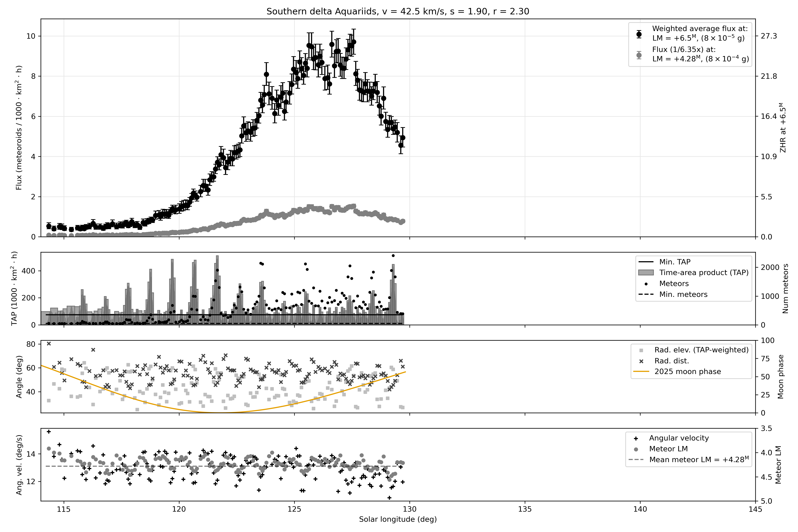Click the 'Ang. vel. (deg/s)' axis label

point(19,465)
